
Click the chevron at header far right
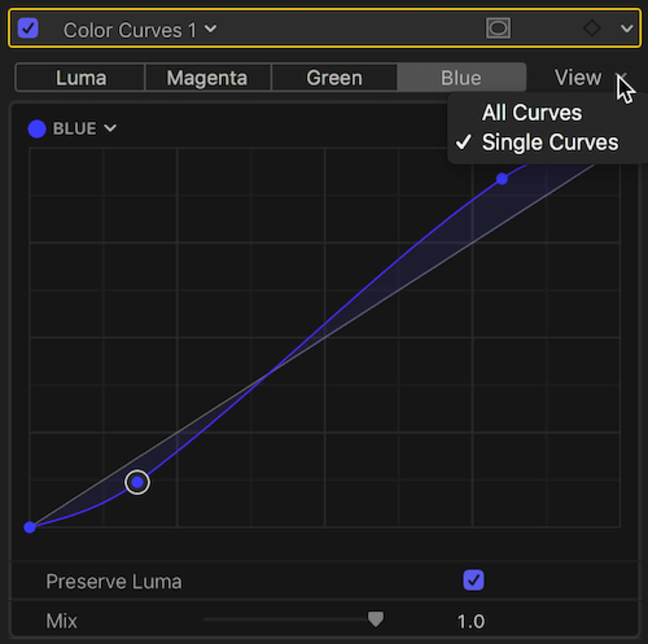[x=626, y=29]
